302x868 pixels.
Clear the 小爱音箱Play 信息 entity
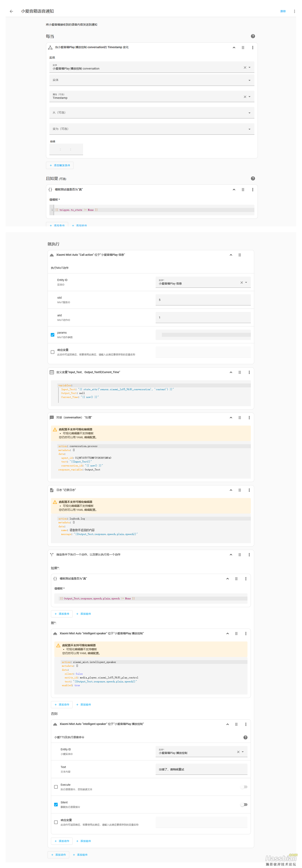coord(241,282)
